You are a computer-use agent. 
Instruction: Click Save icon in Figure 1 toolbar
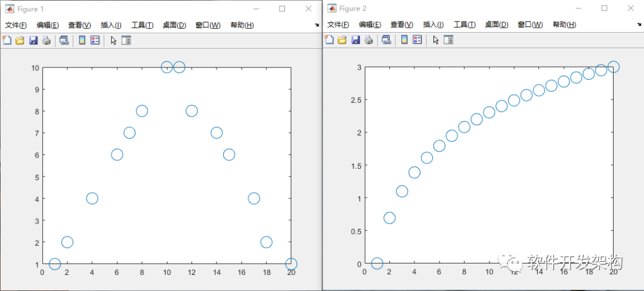tap(33, 40)
